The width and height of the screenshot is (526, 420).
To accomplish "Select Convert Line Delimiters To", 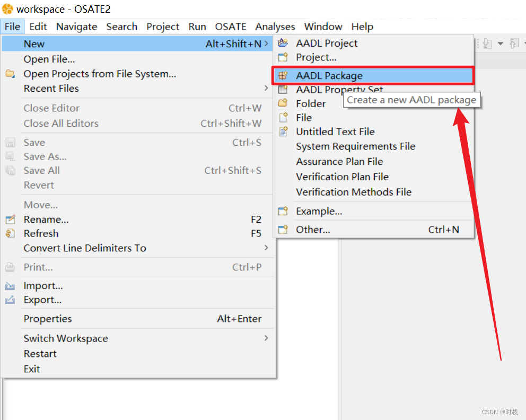I will [137, 248].
